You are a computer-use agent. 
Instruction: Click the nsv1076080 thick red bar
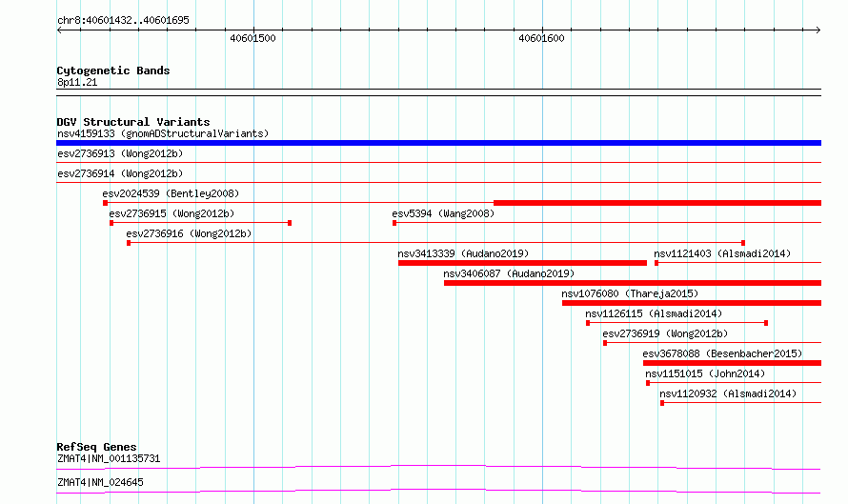[x=692, y=303]
